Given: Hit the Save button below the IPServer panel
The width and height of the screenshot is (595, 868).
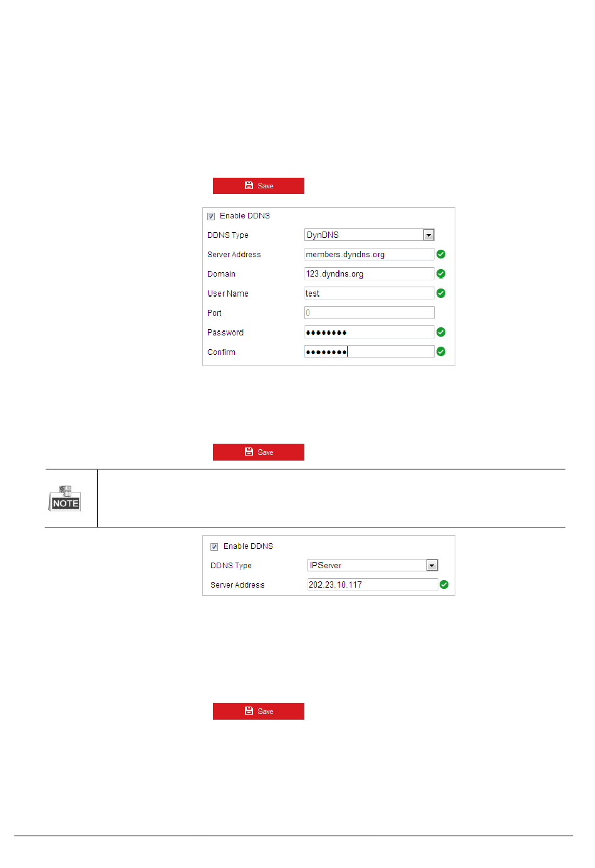Looking at the screenshot, I should (x=259, y=711).
